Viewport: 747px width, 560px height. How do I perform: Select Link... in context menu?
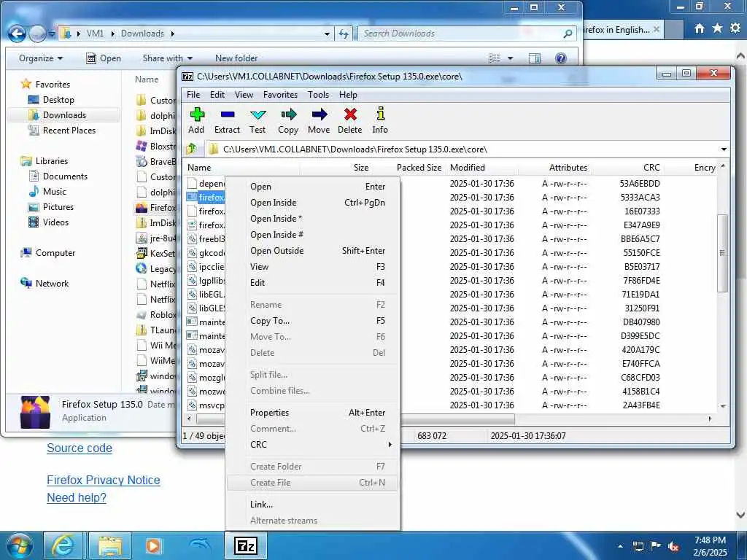(262, 505)
